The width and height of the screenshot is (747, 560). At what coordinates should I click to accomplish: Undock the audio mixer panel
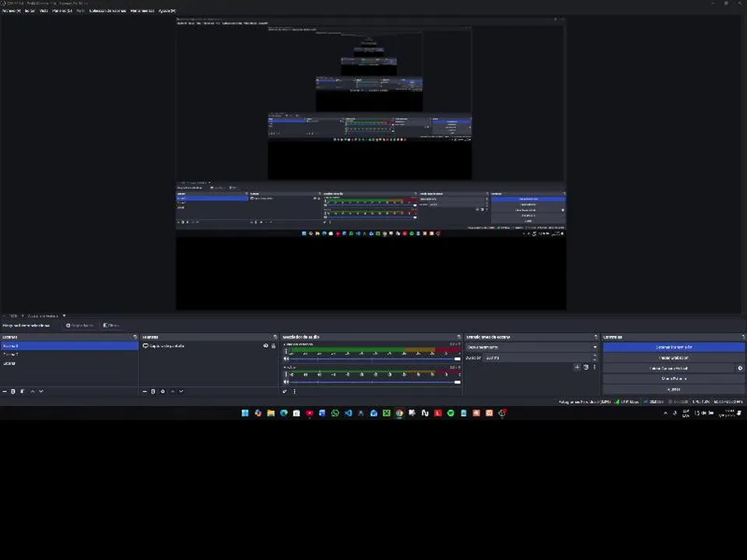459,337
